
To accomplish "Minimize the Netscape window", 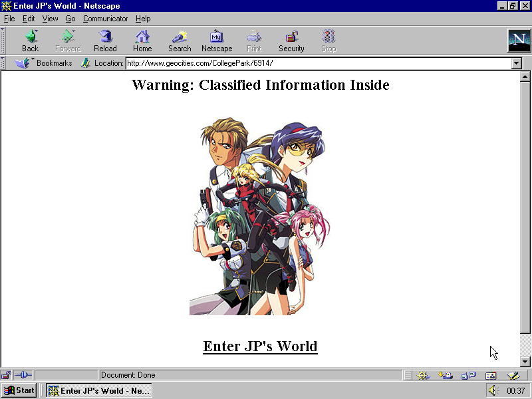I will point(503,6).
